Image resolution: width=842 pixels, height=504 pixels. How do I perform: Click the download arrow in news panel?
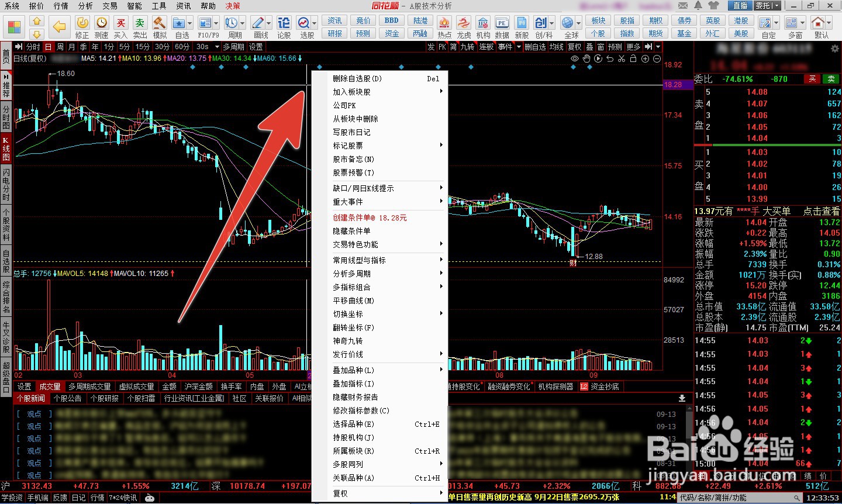(x=682, y=398)
